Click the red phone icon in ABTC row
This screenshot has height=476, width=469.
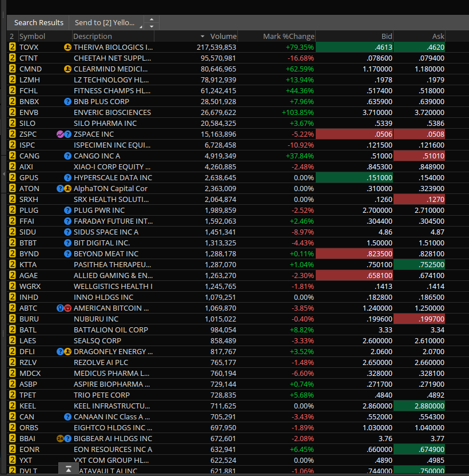[x=67, y=308]
